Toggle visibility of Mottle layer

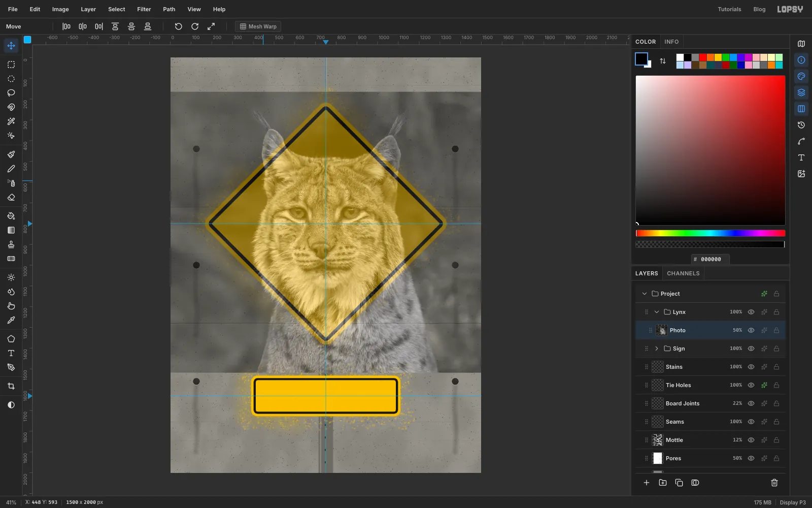[751, 440]
